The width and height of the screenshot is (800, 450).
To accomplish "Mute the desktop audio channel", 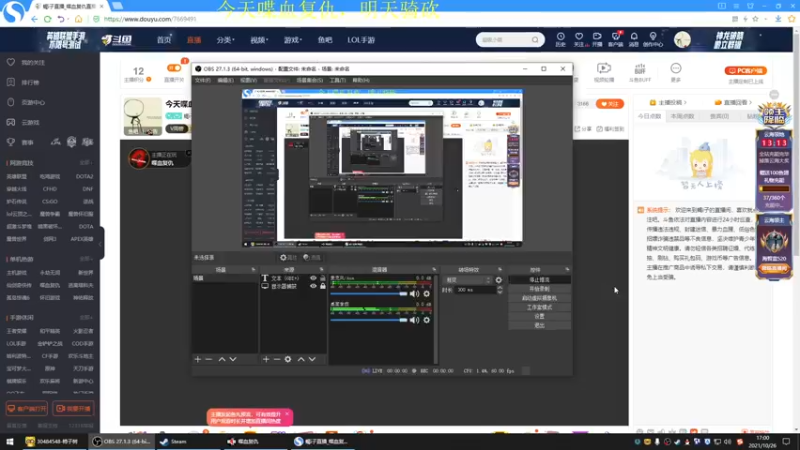I will click(x=414, y=320).
